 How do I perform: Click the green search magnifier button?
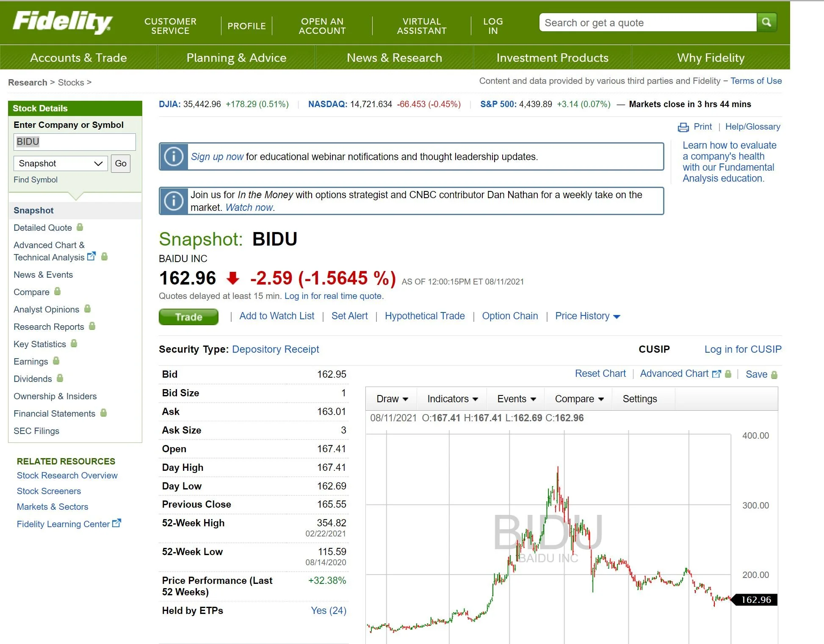pos(766,22)
